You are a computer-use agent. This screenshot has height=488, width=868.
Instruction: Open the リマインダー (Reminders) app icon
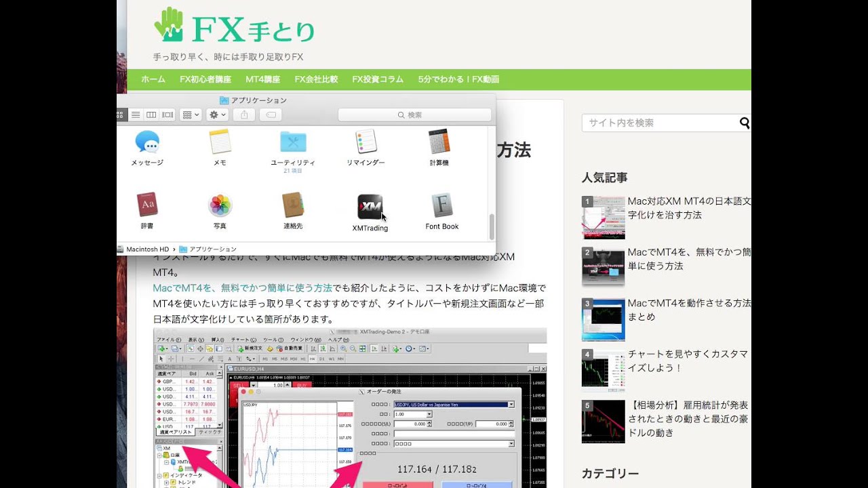(366, 142)
